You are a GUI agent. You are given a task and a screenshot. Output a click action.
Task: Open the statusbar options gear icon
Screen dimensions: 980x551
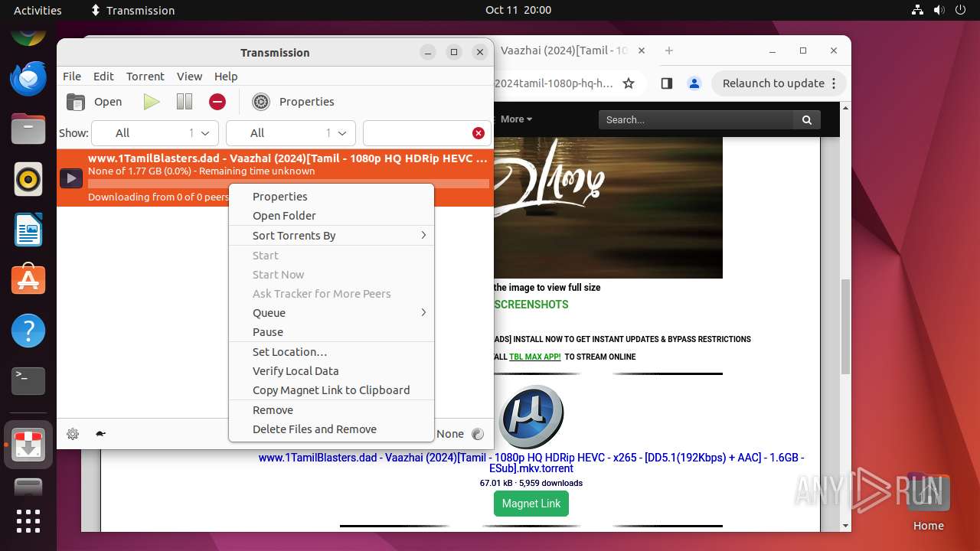point(73,434)
